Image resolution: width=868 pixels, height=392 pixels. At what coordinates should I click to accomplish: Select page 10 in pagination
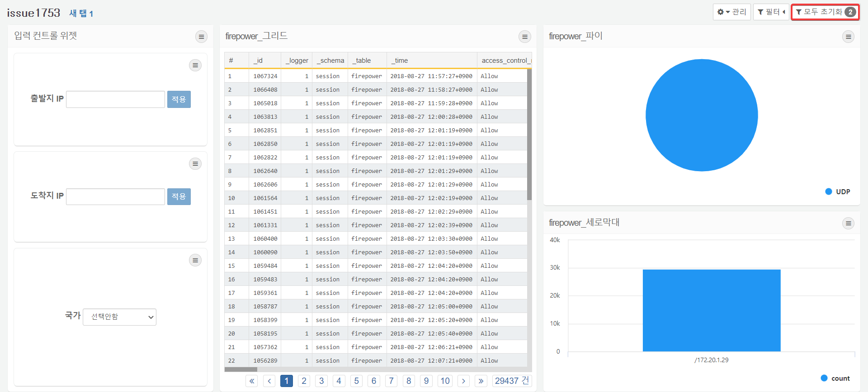[445, 381]
